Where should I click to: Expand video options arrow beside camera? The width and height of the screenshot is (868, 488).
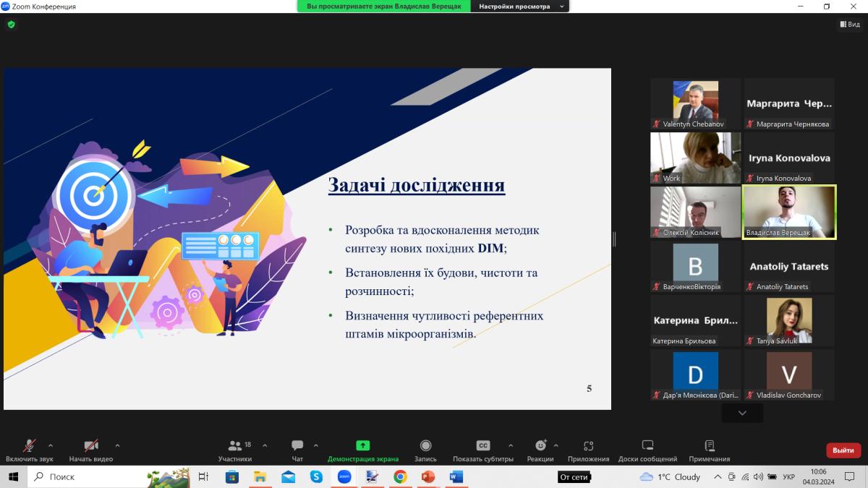click(x=117, y=445)
